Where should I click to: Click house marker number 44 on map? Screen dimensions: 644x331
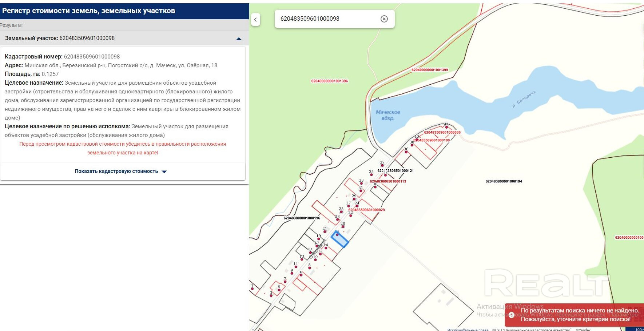pos(446,127)
